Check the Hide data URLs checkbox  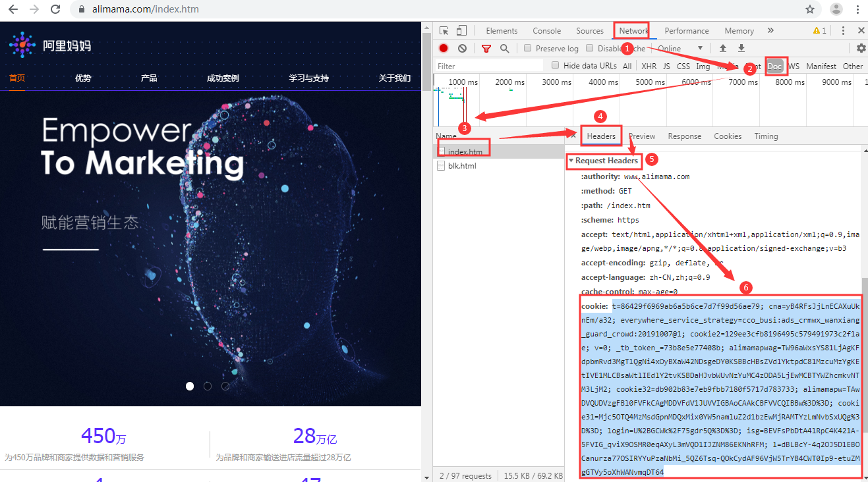coord(555,65)
